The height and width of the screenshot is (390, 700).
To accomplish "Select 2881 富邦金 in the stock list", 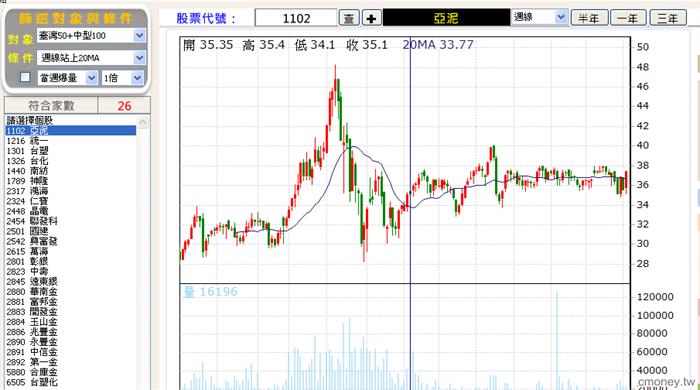I will [x=71, y=302].
